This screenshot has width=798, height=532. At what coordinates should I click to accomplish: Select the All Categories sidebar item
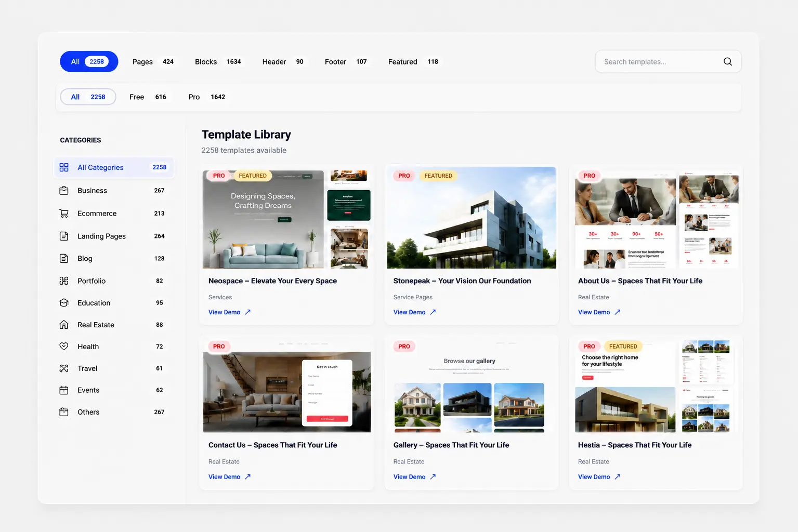pos(114,167)
